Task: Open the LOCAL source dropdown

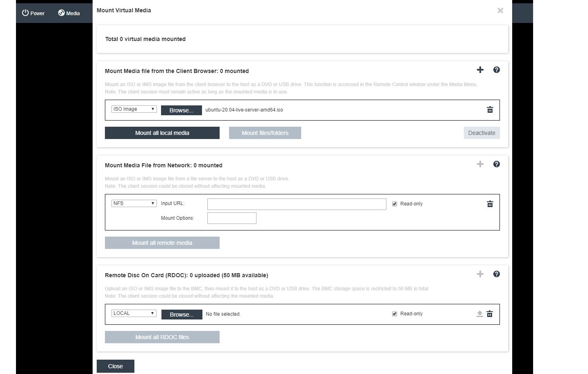Action: 134,313
